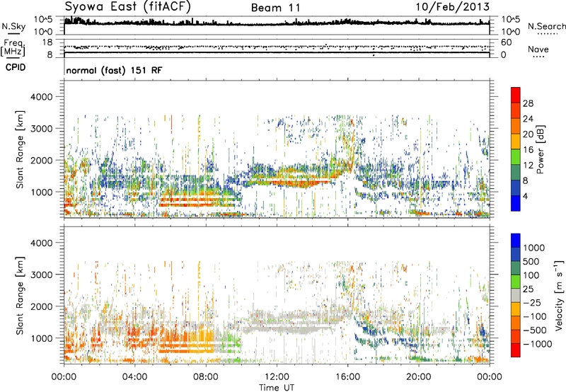Click the "-500" label on the velocity colorbar
This screenshot has height=392, width=566.
pyautogui.click(x=535, y=330)
